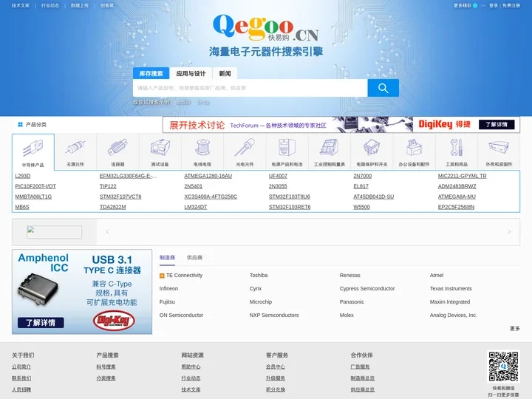Open manufacturer Cypress Semiconductor

pyautogui.click(x=367, y=288)
